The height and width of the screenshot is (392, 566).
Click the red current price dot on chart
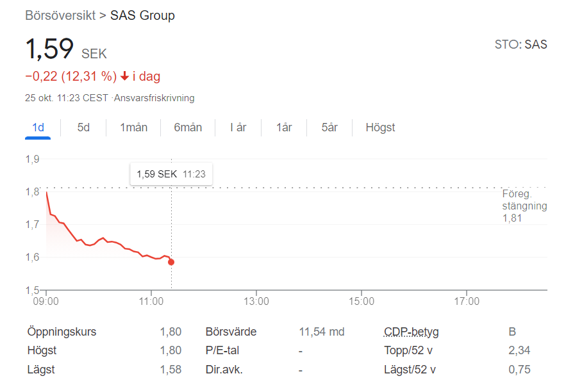[171, 262]
